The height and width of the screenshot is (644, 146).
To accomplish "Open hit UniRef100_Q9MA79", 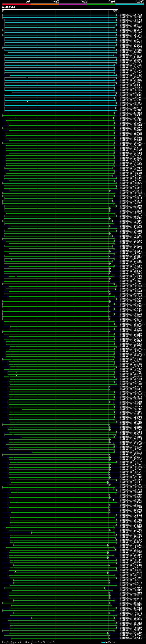I will [131, 25].
